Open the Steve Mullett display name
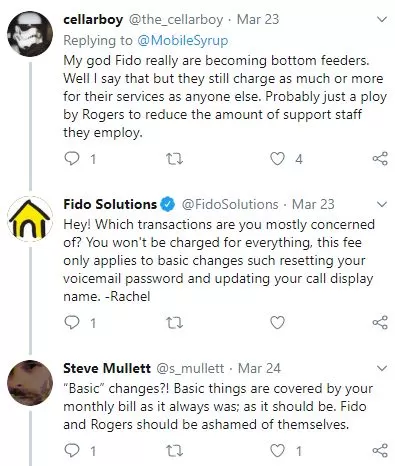 point(107,368)
